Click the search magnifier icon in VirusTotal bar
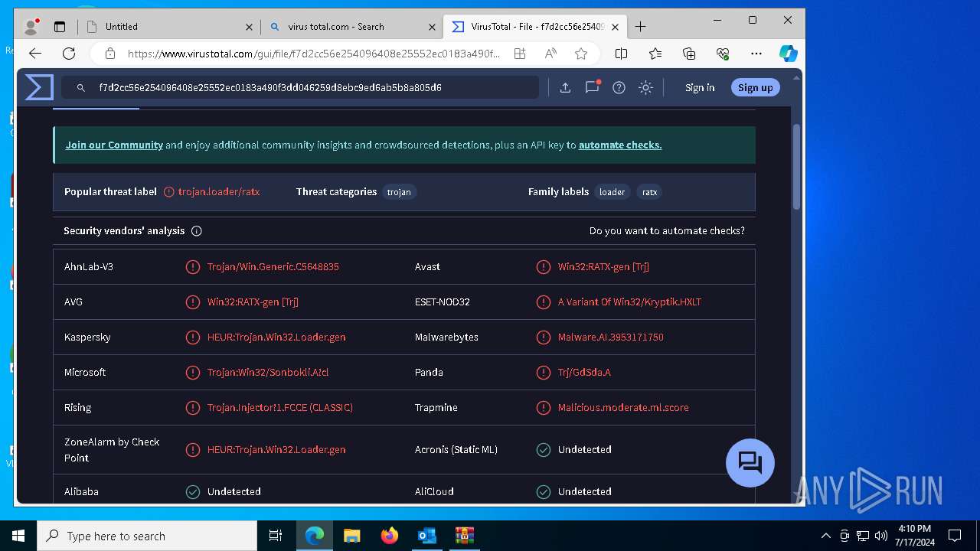Viewport: 980px width, 551px height. click(x=80, y=88)
